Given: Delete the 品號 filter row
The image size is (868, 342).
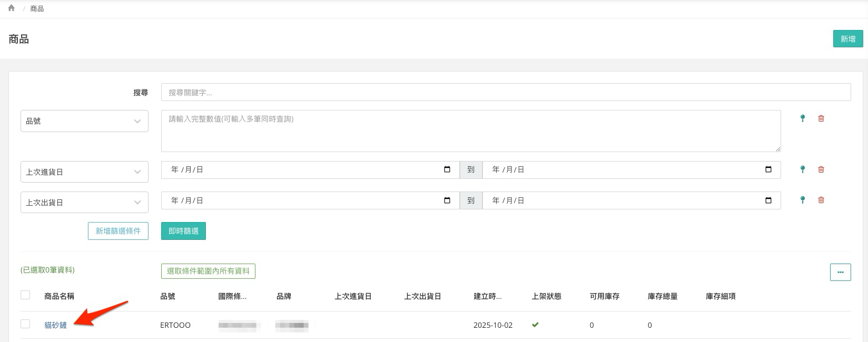Looking at the screenshot, I should click(821, 118).
